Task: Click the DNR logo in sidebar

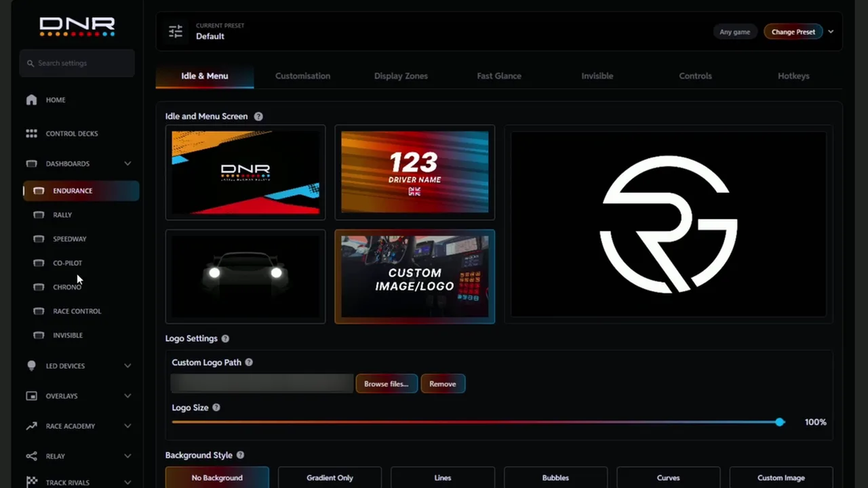Action: (x=77, y=27)
